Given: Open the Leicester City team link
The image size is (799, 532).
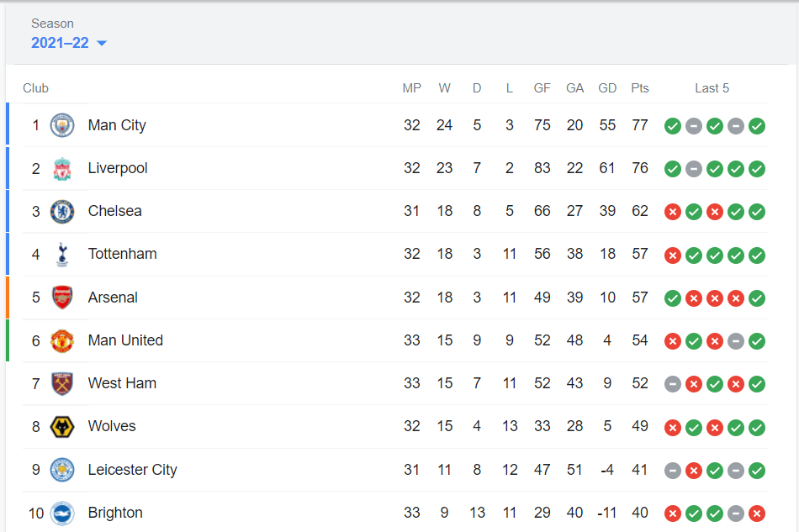Looking at the screenshot, I should tap(132, 470).
